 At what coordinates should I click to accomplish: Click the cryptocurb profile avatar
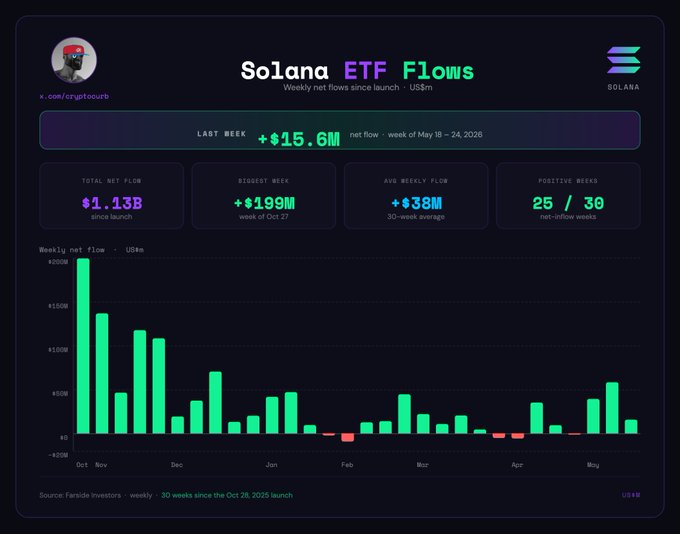(x=74, y=60)
